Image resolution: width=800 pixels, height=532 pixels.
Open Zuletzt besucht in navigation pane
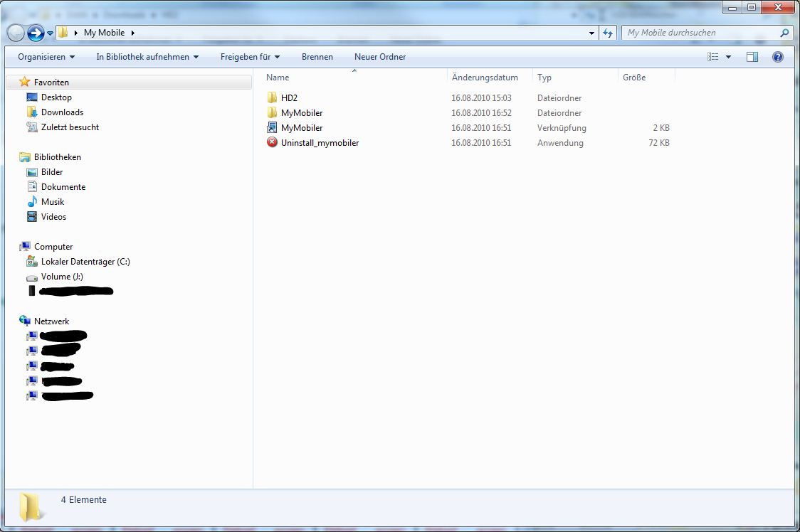pos(70,127)
